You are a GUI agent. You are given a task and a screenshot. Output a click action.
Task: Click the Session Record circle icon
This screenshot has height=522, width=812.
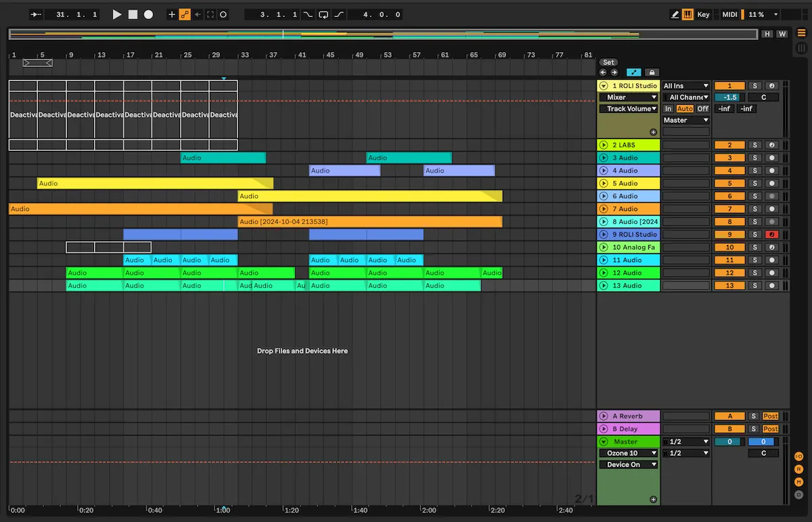tap(223, 14)
